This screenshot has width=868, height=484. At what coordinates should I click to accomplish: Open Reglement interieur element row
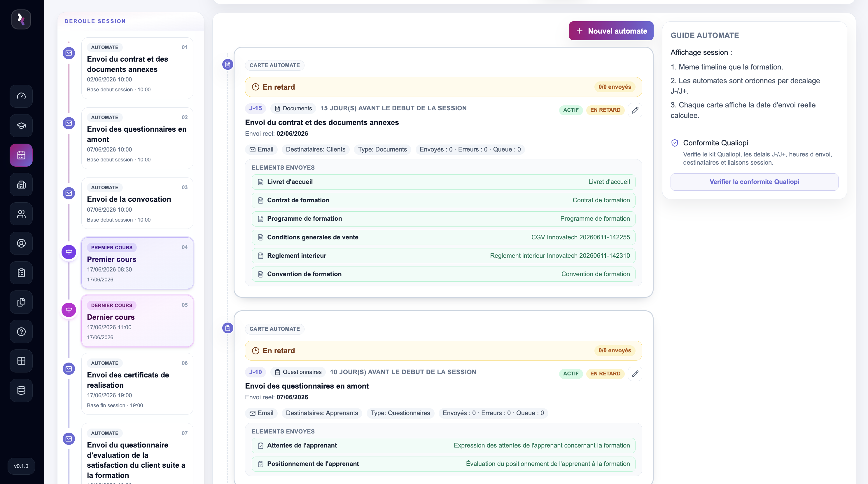point(443,256)
